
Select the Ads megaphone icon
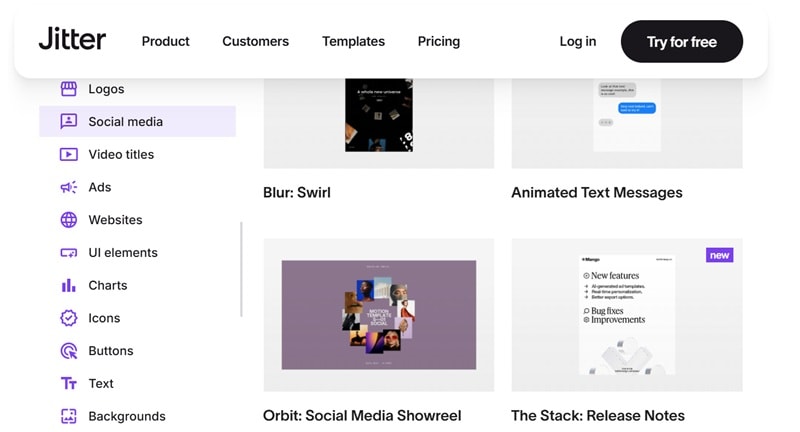tap(69, 187)
